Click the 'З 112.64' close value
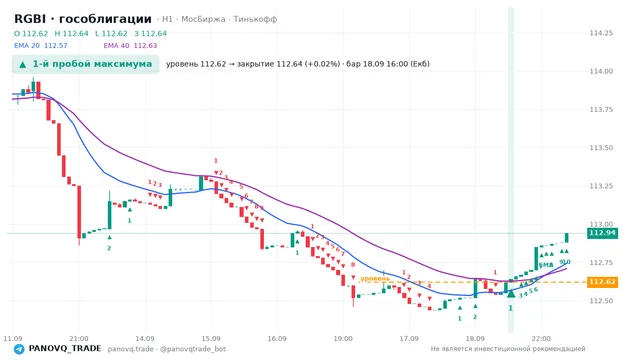The height and width of the screenshot is (360, 640). [151, 33]
